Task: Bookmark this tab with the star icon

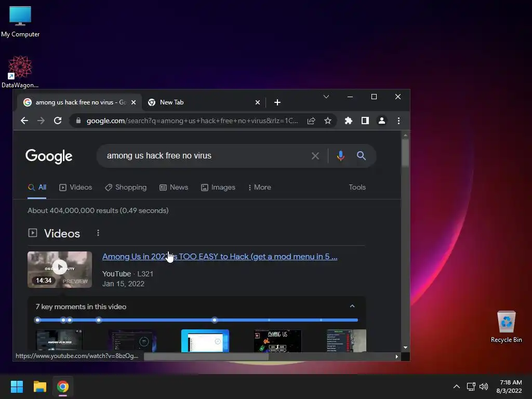Action: [327, 121]
